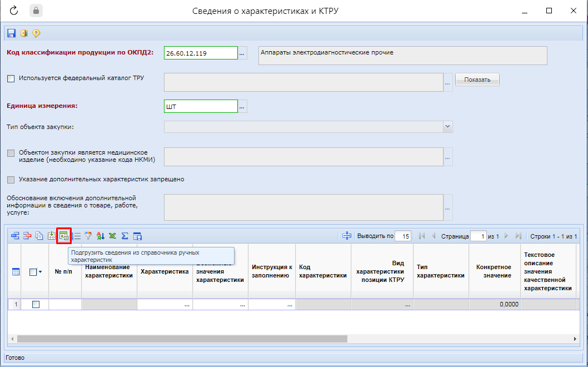Click the funnel filter icon in grid toolbar
Screen dimensions: 588x367
tap(88, 236)
